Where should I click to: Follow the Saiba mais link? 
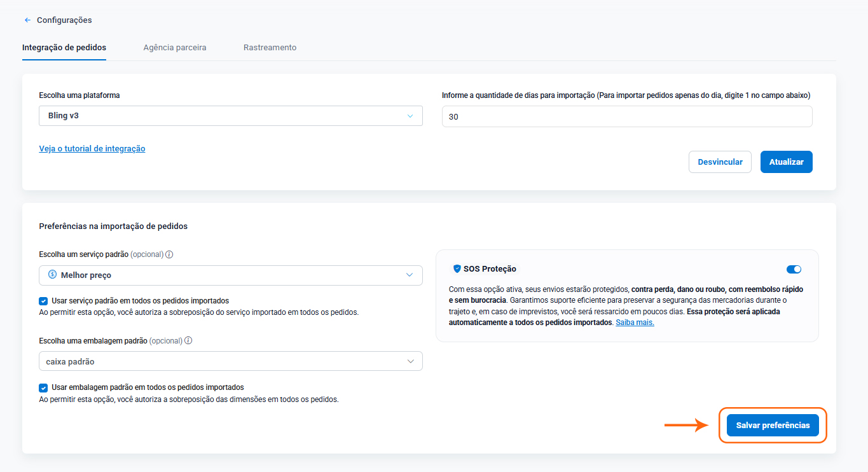point(635,323)
